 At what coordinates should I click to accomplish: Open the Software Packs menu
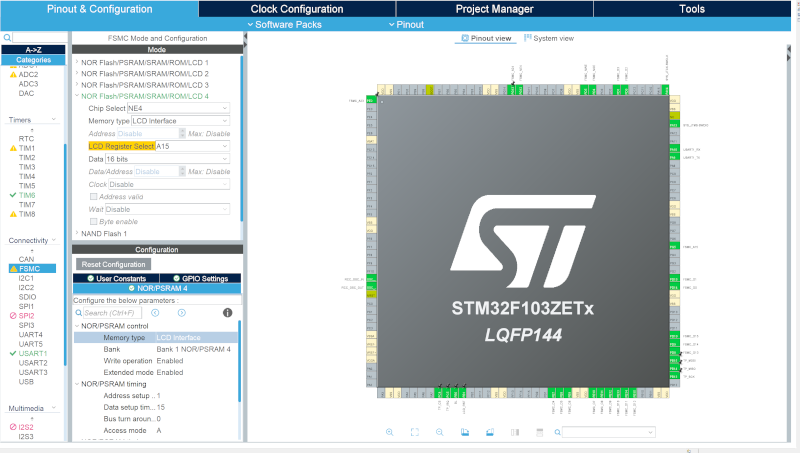pyautogui.click(x=284, y=24)
